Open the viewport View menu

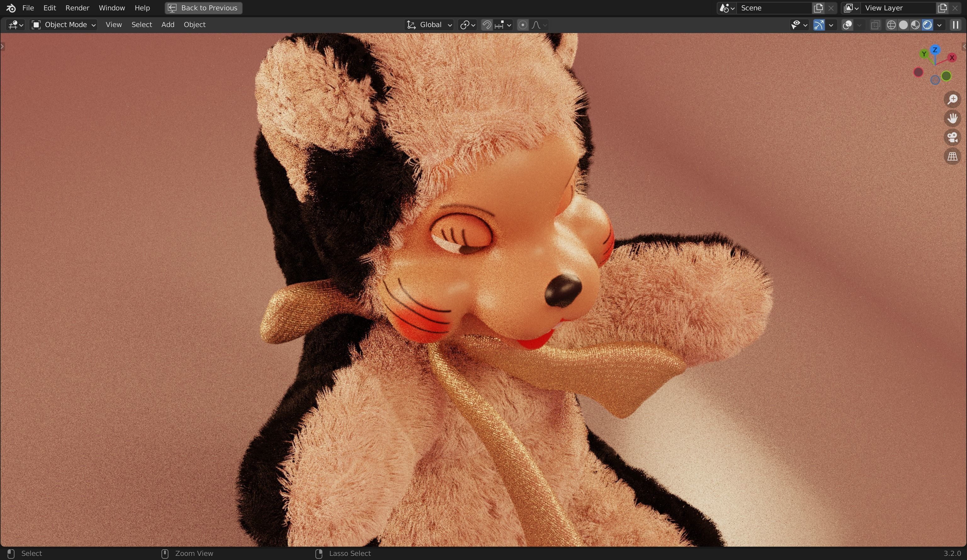pos(114,25)
